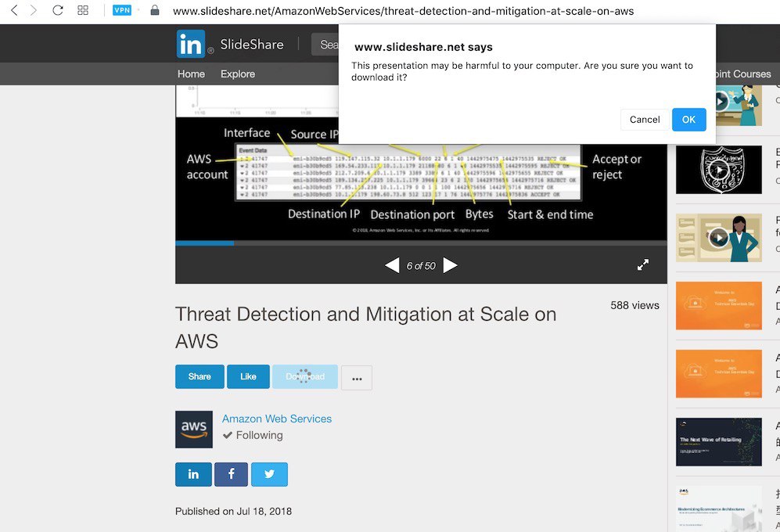Image resolution: width=780 pixels, height=532 pixels.
Task: Open the Explore menu item
Action: (x=238, y=74)
